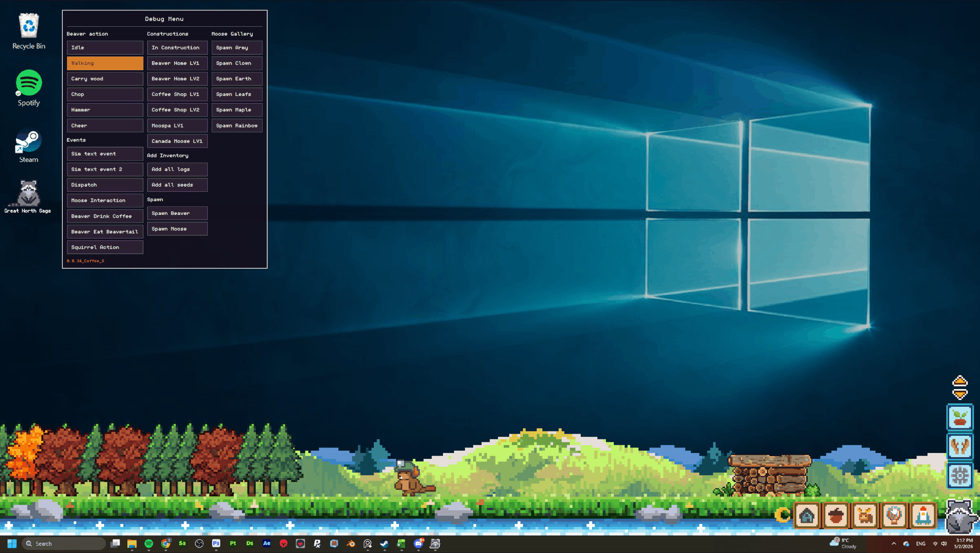Click Spawn Rainbow in Moose Gallery
980x553 pixels.
(237, 126)
